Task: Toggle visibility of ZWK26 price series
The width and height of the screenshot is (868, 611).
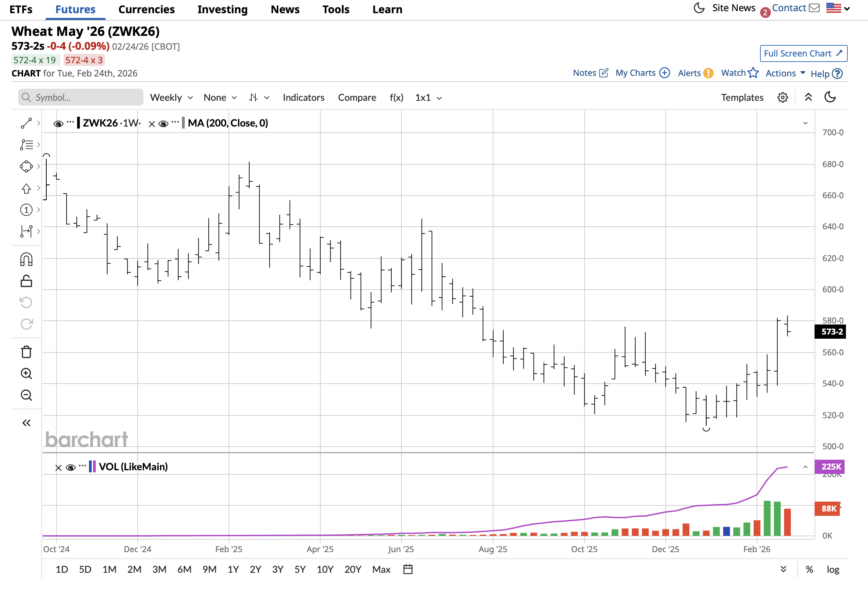Action: pos(58,123)
